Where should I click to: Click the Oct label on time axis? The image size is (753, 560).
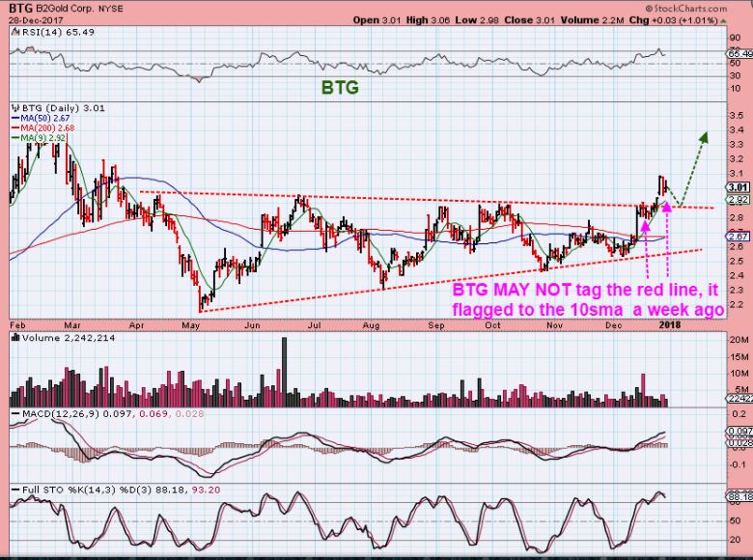point(493,325)
